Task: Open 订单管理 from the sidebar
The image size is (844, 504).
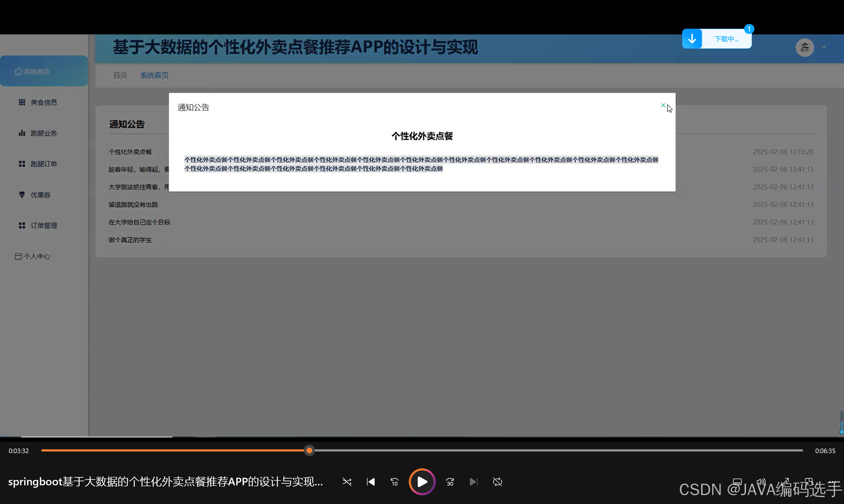Action: [44, 225]
